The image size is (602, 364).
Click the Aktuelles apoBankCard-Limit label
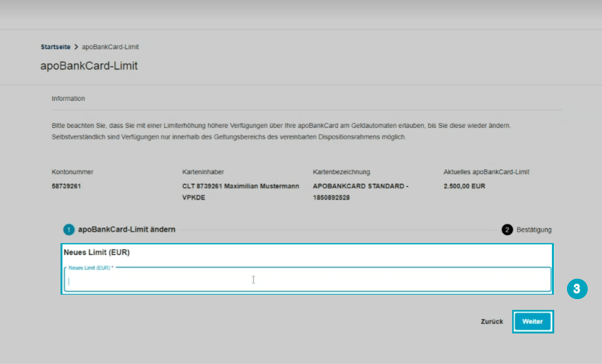[x=486, y=172]
